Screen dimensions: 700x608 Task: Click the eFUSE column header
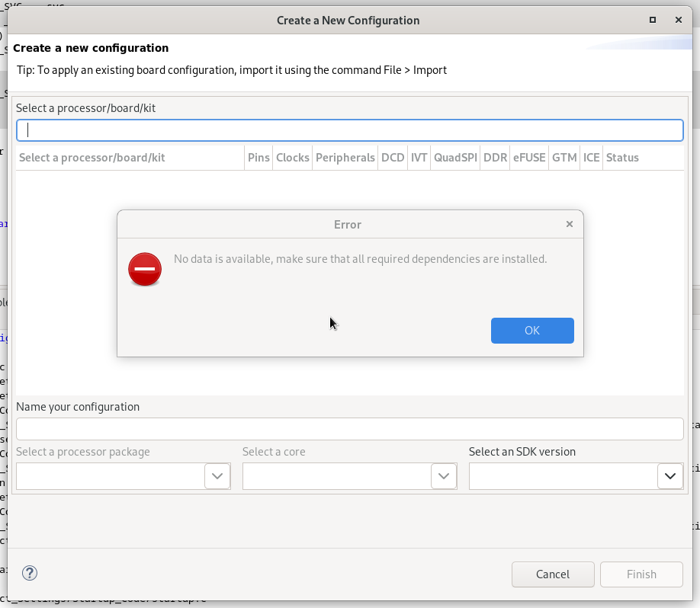click(529, 158)
